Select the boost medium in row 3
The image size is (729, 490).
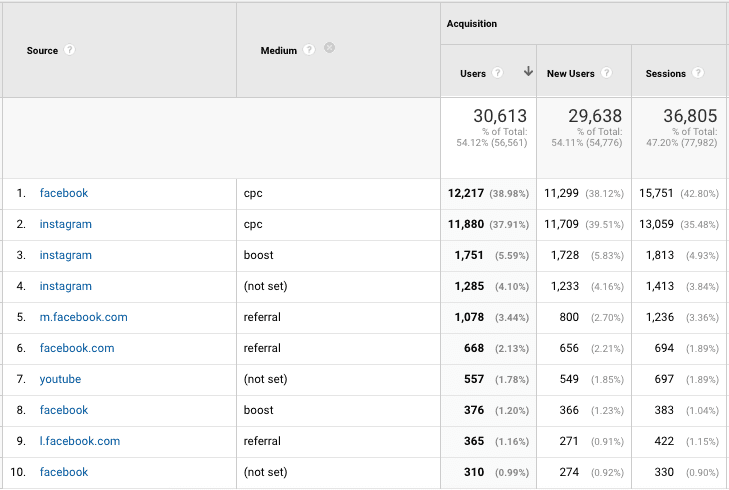pyautogui.click(x=258, y=255)
